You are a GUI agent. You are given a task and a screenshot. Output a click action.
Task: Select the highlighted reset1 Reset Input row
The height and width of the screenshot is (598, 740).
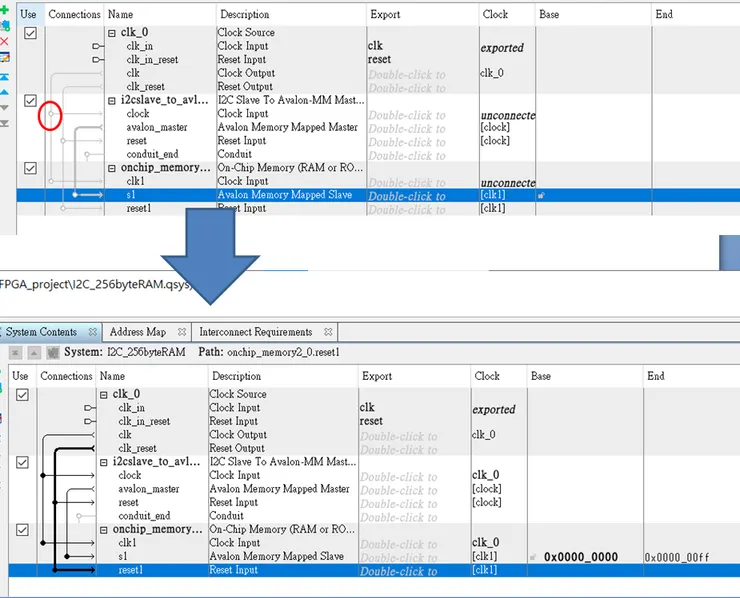click(x=374, y=570)
